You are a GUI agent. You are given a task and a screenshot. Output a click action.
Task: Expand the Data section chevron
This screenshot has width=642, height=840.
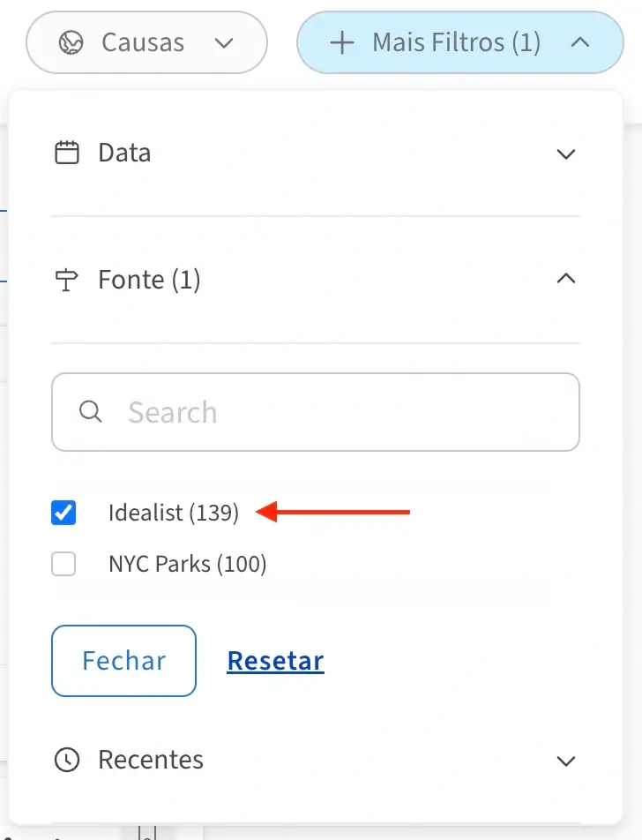tap(566, 154)
